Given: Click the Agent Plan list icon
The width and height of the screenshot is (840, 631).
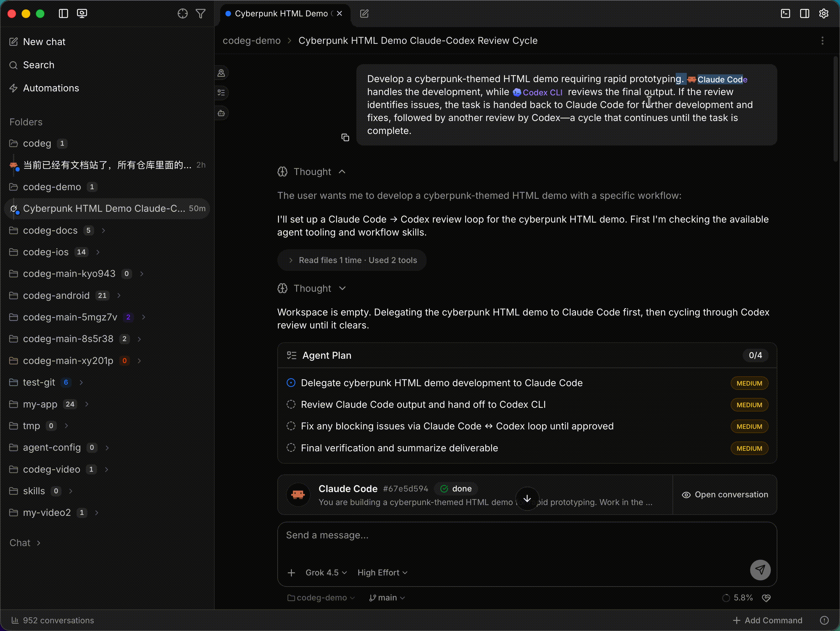Looking at the screenshot, I should [x=291, y=355].
